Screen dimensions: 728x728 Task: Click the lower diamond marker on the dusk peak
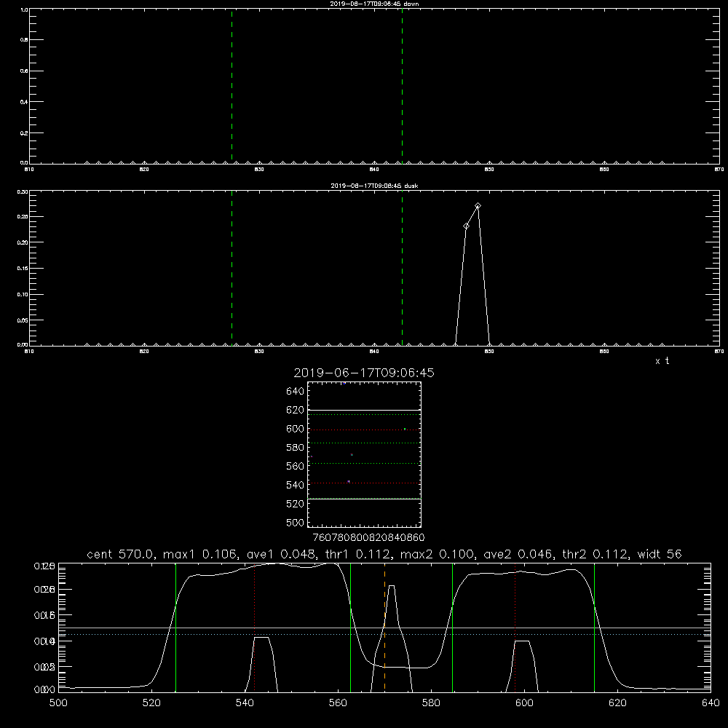click(466, 226)
